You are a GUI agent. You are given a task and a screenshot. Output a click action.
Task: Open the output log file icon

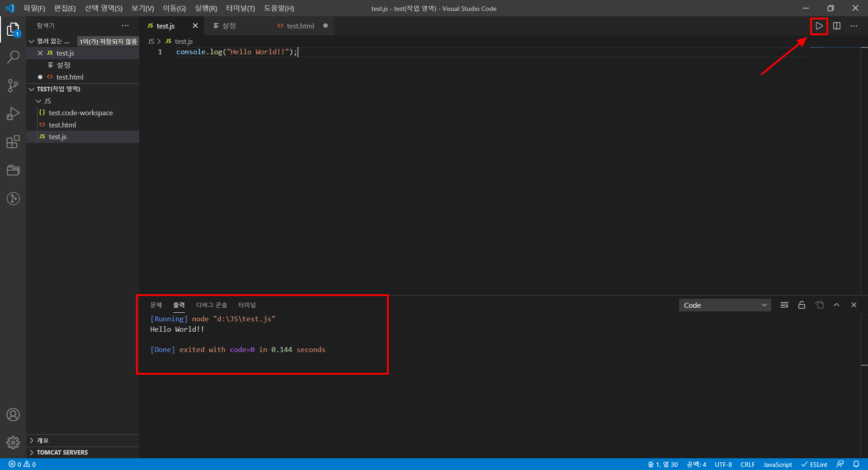819,305
